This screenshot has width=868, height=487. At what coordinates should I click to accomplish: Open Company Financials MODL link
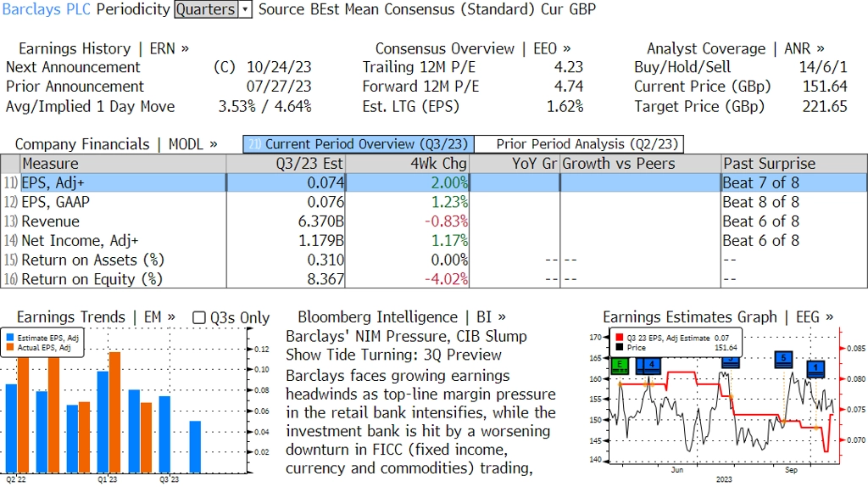point(115,144)
